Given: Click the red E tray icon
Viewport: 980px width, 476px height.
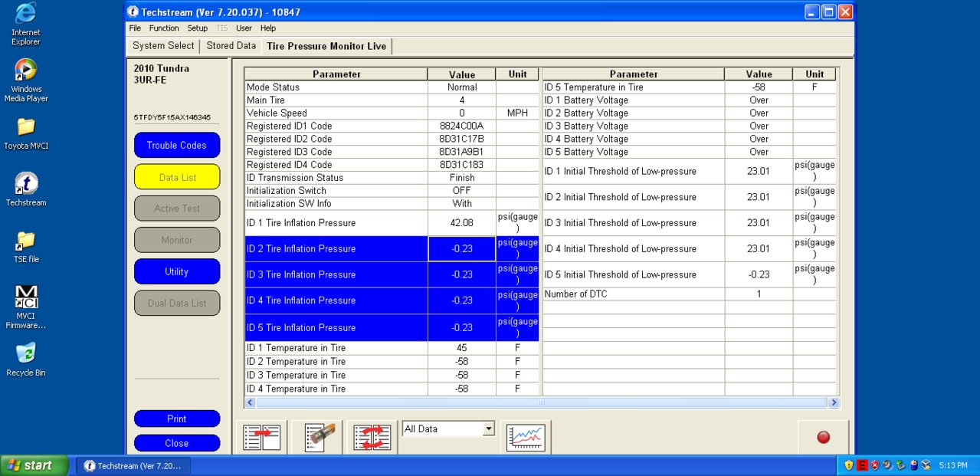Looking at the screenshot, I should (862, 465).
